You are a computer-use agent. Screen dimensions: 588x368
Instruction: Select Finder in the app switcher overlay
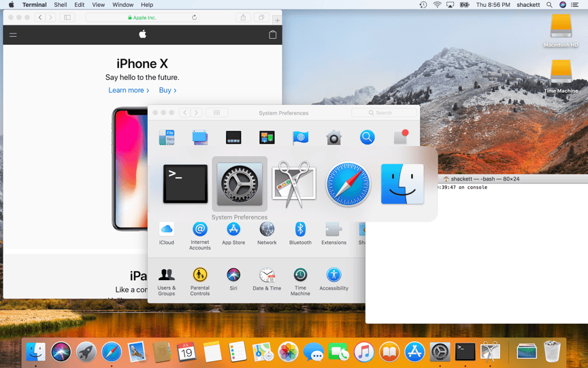pyautogui.click(x=402, y=184)
